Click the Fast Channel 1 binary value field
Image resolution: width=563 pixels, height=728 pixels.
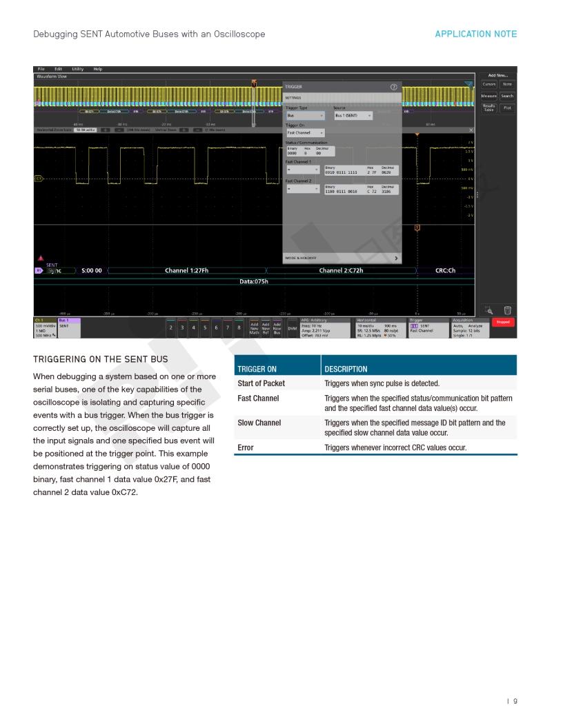click(x=342, y=170)
